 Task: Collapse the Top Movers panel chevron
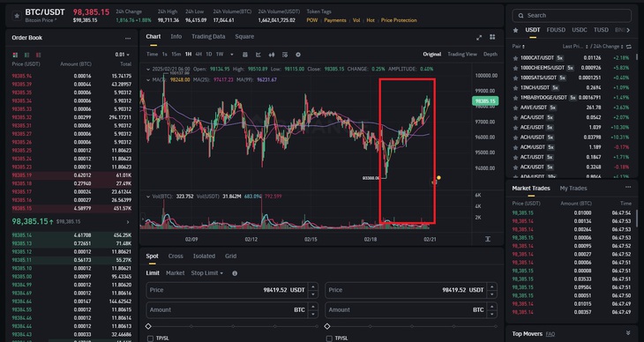[x=628, y=333]
